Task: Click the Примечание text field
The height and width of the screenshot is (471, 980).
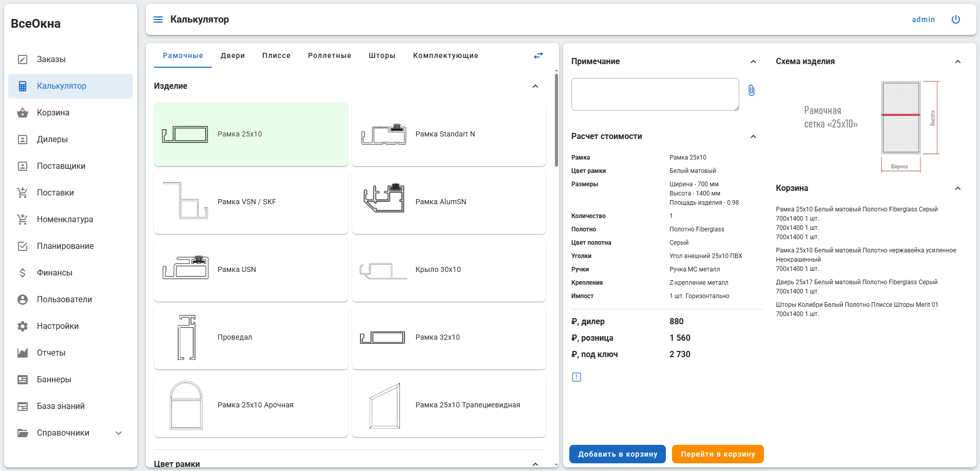Action: coord(655,94)
